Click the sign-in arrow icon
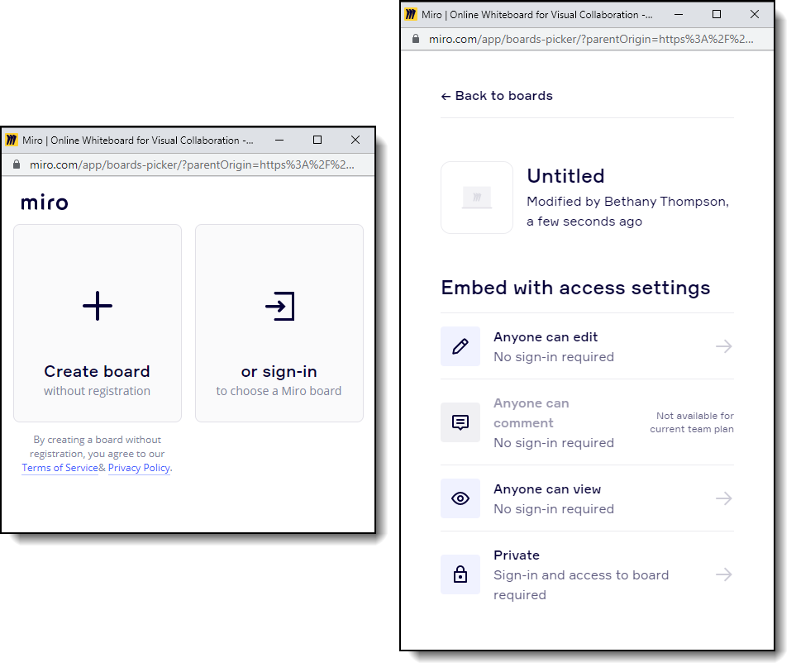Screen dimensions: 796x672 coord(279,306)
